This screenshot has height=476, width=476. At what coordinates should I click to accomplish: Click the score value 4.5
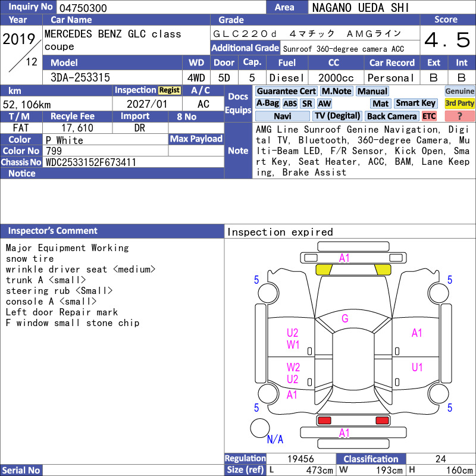(447, 40)
